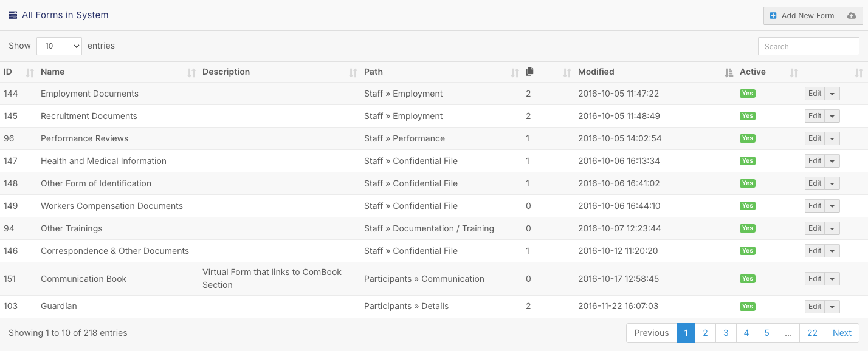Click Showing 1 to 10 of 218 entries
Viewport: 868px width, 351px height.
point(68,333)
